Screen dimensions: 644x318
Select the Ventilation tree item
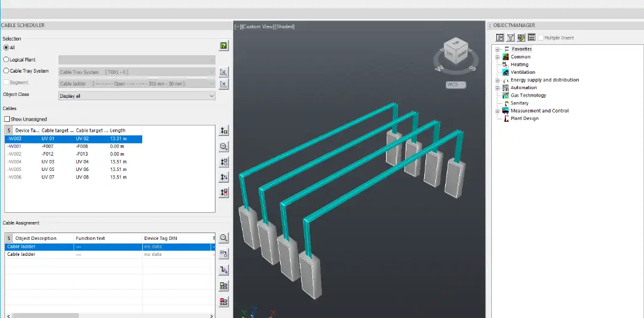tap(523, 72)
